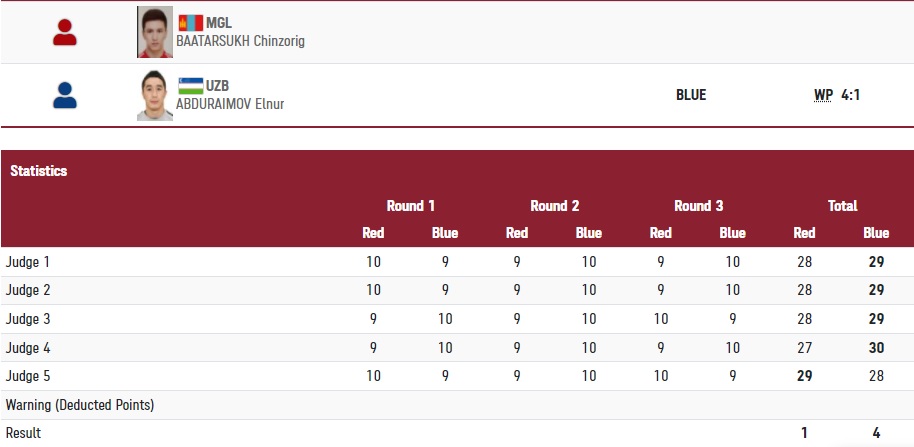Open Baatarsukh Chinzorig's athlete photo
This screenshot has height=447, width=914.
[155, 32]
